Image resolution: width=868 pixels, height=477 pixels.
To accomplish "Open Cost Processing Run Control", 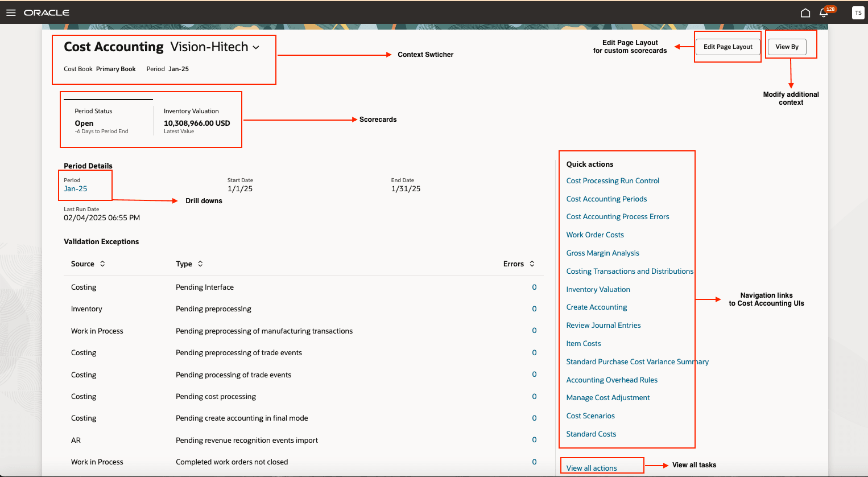I will (613, 180).
